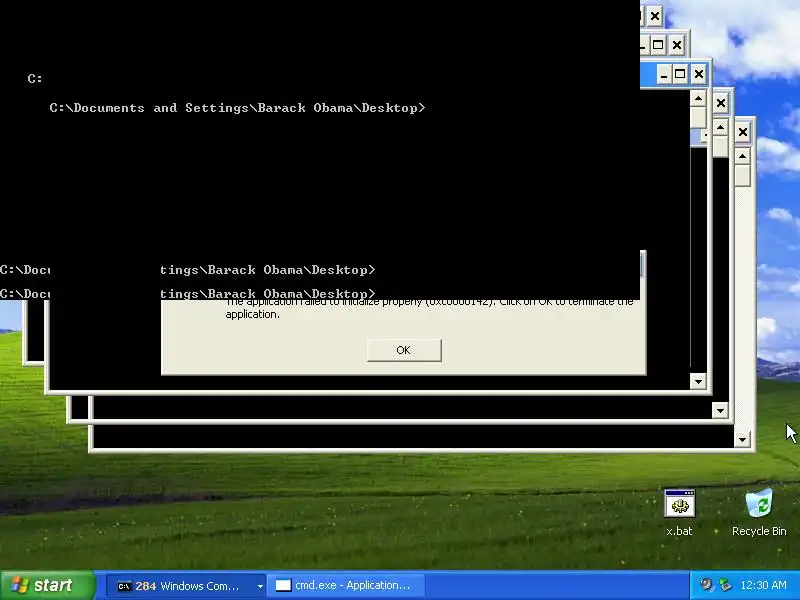This screenshot has width=800, height=600.
Task: Click the rightmost window's scrollbar thumb
Action: [742, 176]
